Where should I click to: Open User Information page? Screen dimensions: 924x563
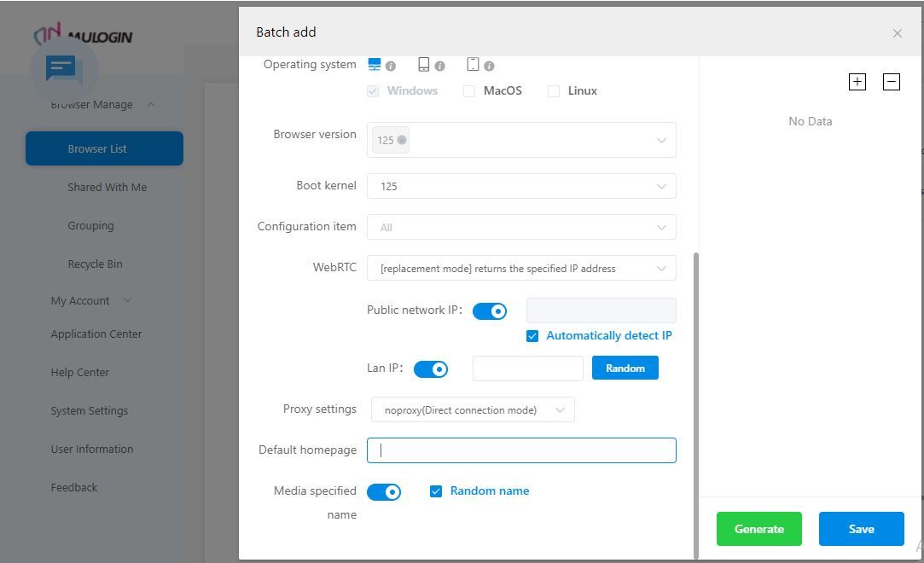coord(92,449)
